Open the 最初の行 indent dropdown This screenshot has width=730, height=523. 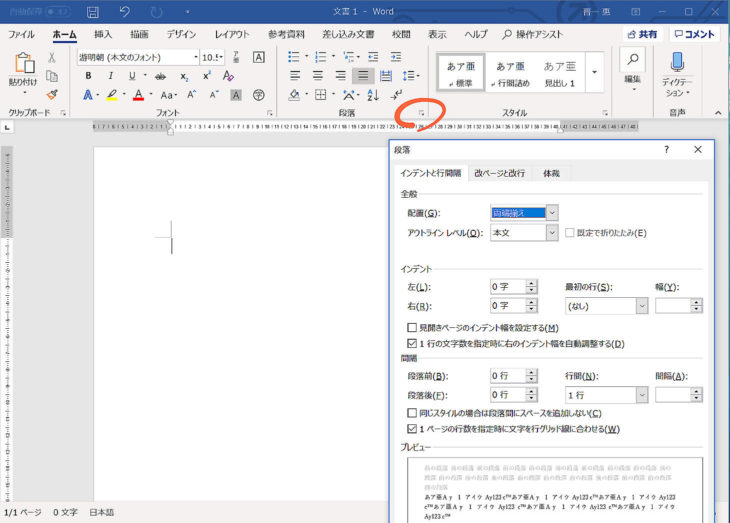pos(641,306)
